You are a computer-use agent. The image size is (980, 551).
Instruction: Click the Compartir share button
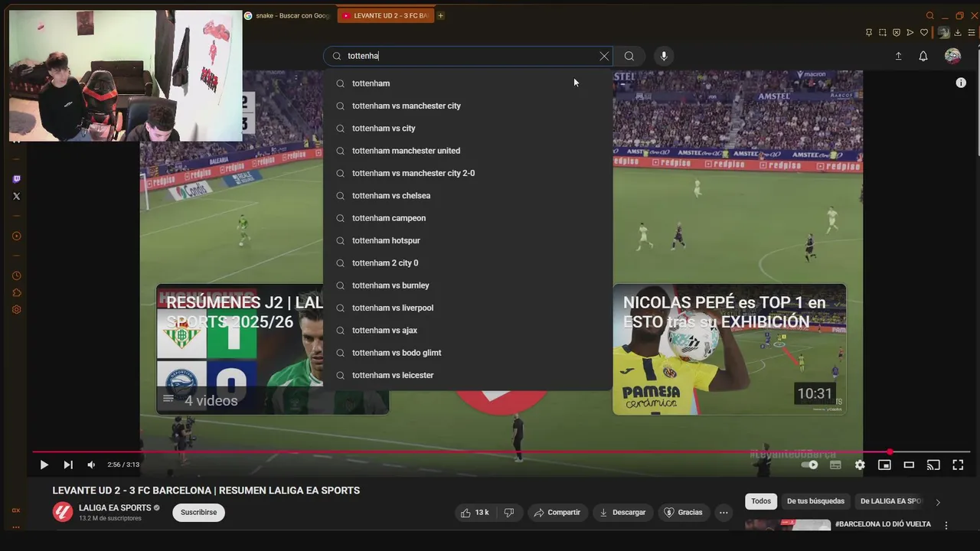click(x=557, y=513)
